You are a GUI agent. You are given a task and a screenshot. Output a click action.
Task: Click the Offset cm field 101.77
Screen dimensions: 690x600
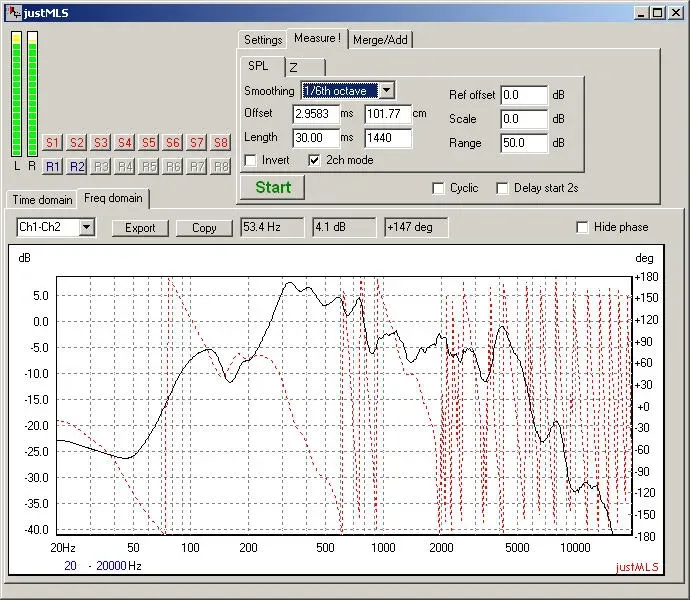tap(388, 114)
